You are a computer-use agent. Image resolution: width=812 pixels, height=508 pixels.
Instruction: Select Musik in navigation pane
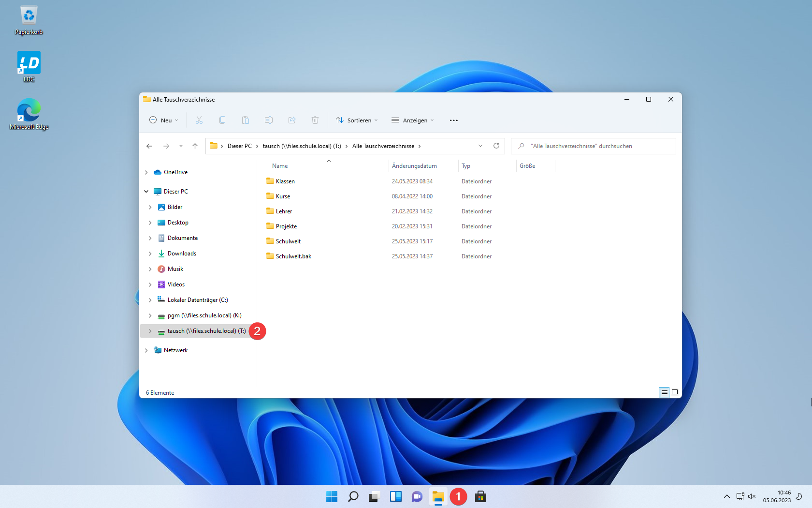click(175, 269)
